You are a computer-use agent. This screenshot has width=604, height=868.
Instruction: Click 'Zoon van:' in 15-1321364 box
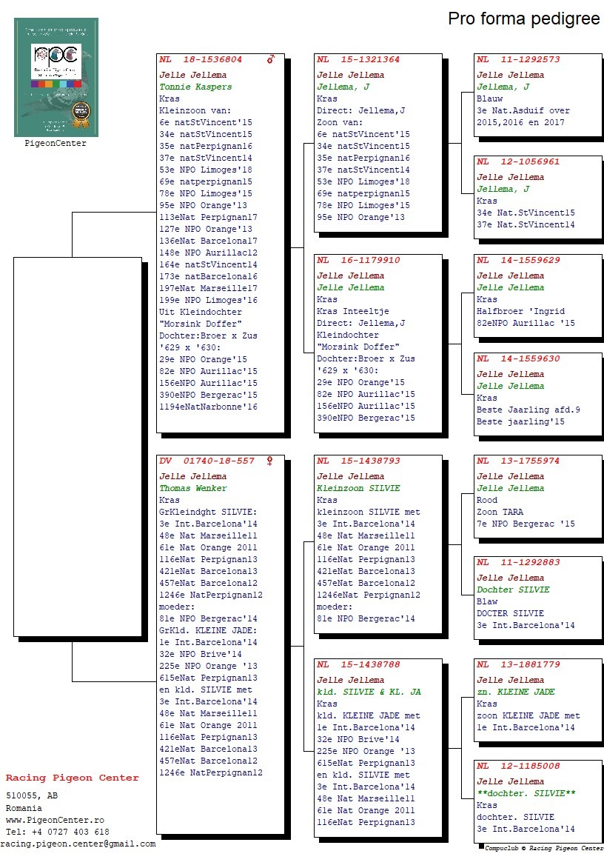point(340,122)
